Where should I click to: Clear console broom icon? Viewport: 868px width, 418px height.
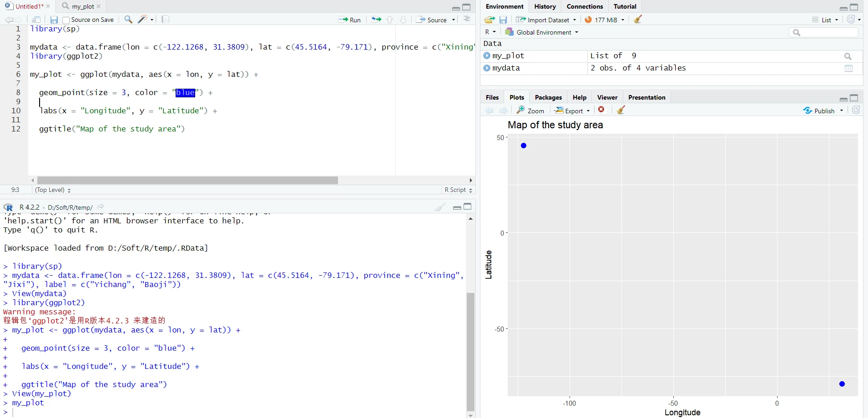440,207
